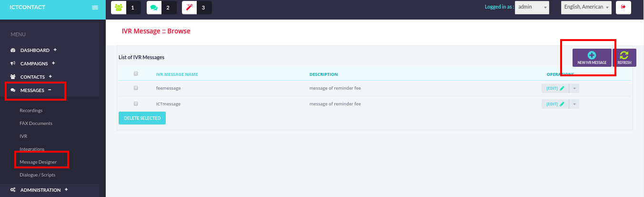Click the pencil icon in ICTmessage row
The width and height of the screenshot is (644, 197).
click(562, 104)
